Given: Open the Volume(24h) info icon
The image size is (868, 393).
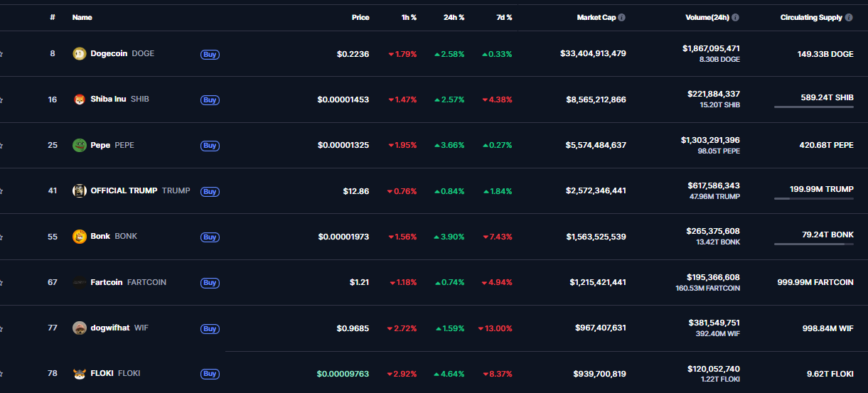Looking at the screenshot, I should click(735, 18).
